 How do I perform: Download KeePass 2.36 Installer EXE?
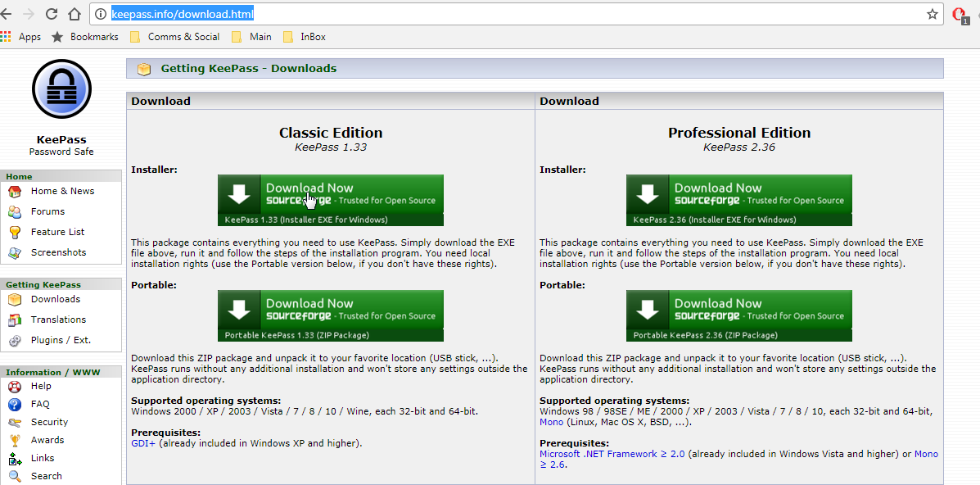click(x=739, y=200)
